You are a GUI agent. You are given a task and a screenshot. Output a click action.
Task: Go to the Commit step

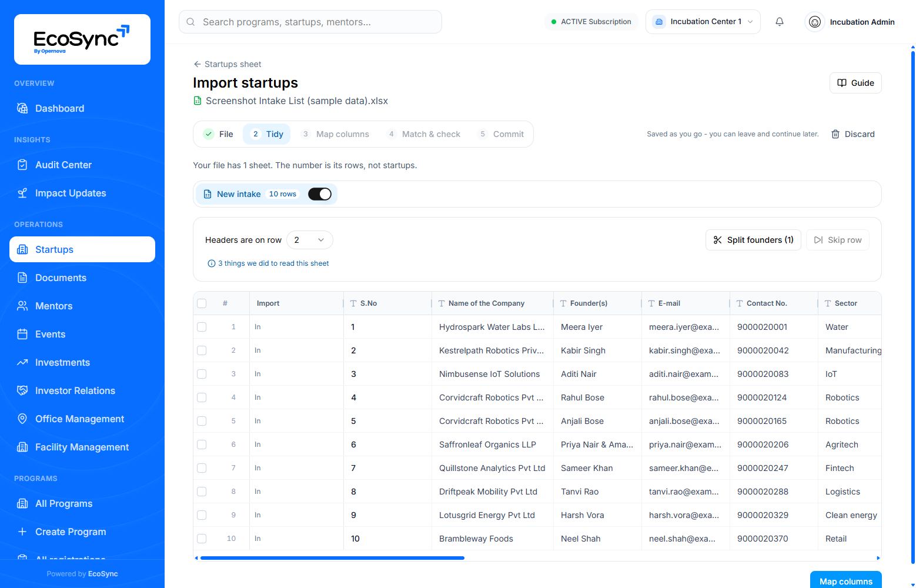pos(502,134)
